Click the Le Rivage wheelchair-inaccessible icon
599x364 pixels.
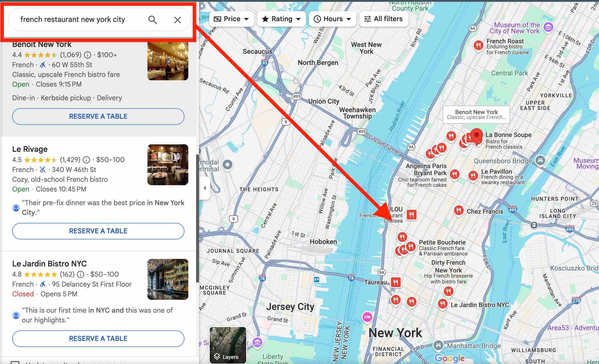click(43, 170)
